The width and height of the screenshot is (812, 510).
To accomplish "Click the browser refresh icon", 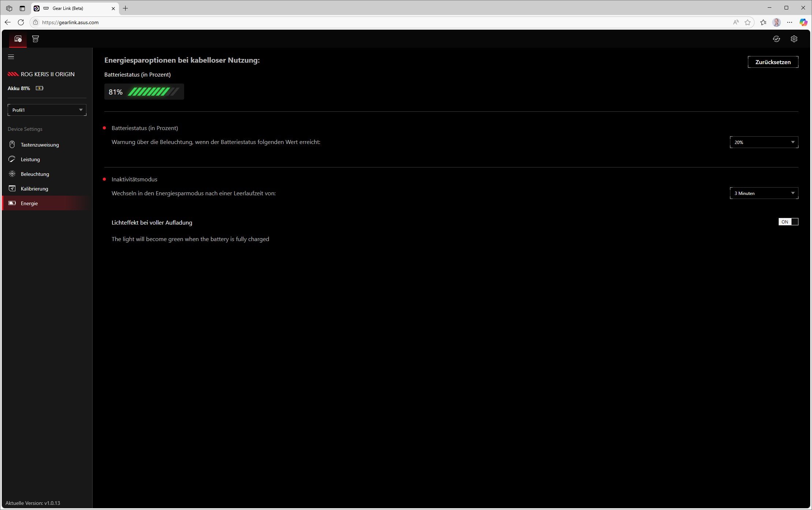I will [x=21, y=22].
